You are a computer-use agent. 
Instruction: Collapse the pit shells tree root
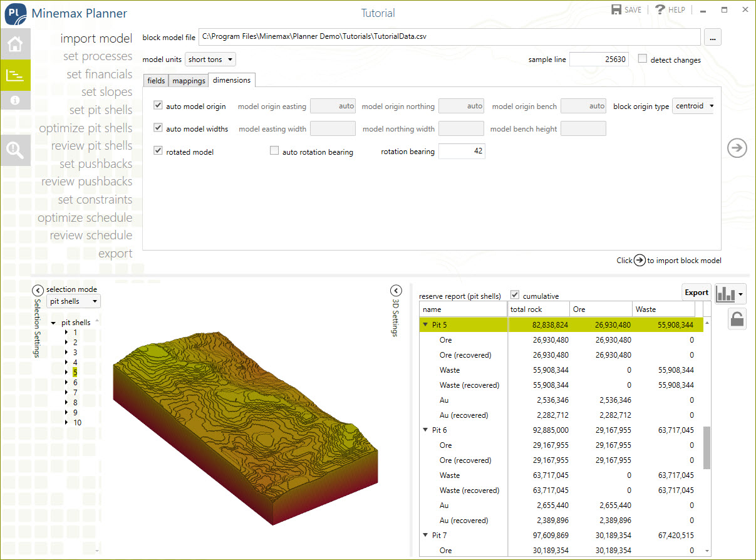(x=54, y=323)
